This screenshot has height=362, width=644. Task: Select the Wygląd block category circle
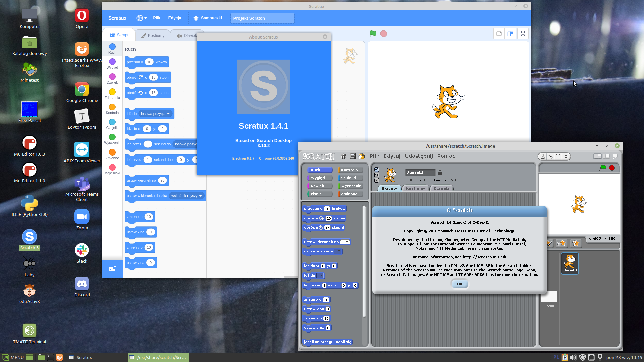click(112, 62)
